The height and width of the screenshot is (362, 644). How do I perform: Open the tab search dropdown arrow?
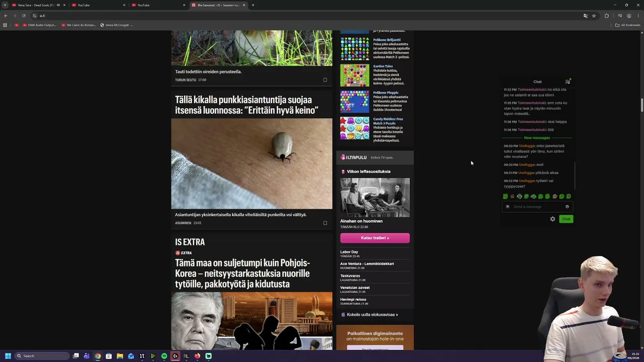click(5, 5)
